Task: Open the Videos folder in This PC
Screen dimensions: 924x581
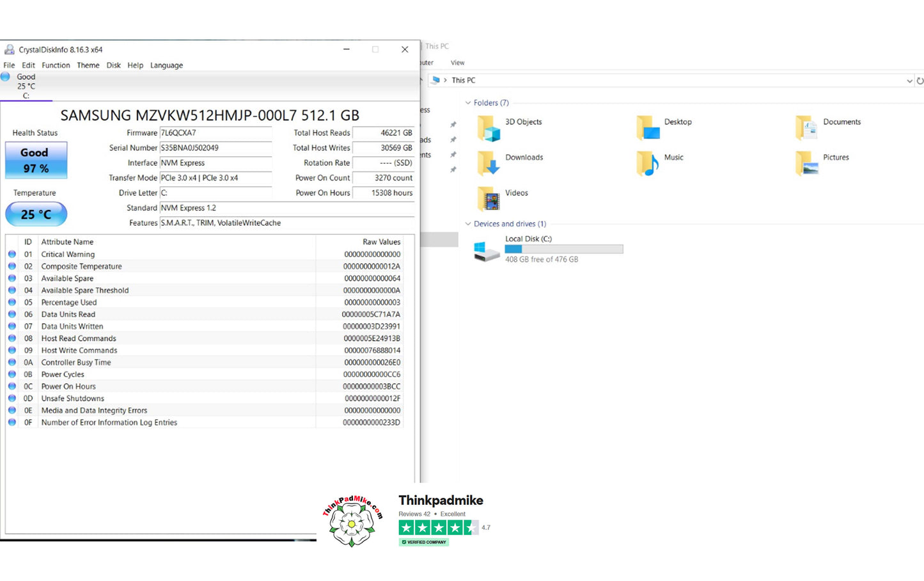Action: (503, 199)
